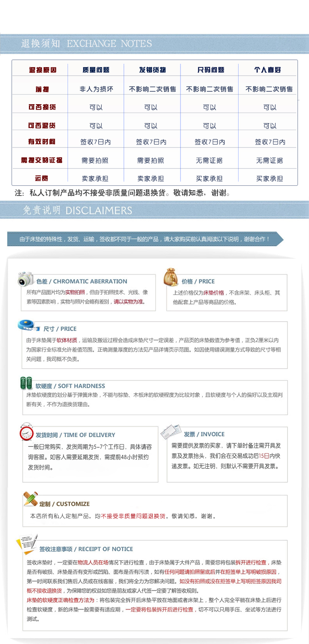Click the red 15日 text in invoice box
This screenshot has height=644, width=309.
pos(264,456)
